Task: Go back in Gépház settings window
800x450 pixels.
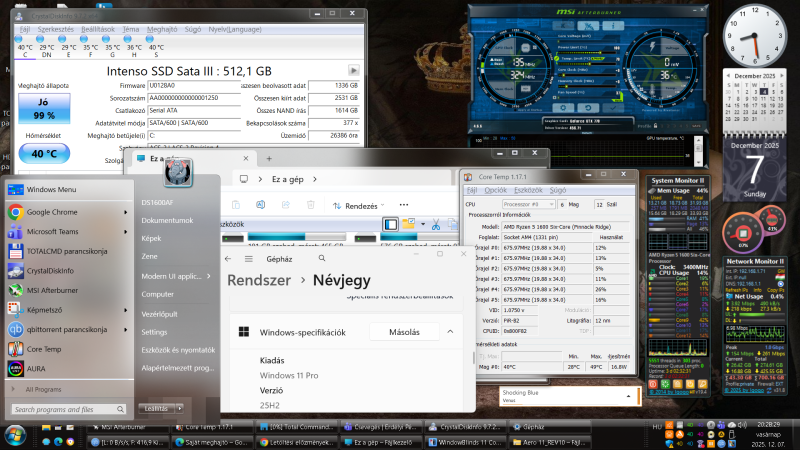Action: (x=228, y=259)
